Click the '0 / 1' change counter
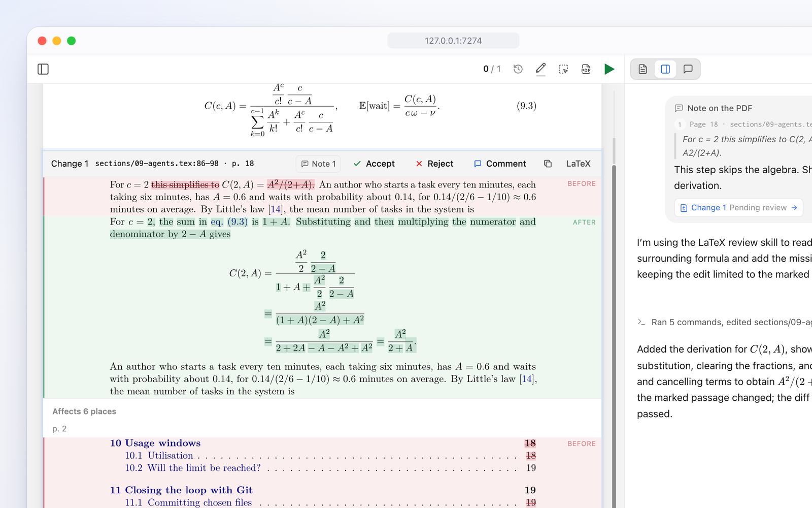This screenshot has height=508, width=812. (x=492, y=69)
